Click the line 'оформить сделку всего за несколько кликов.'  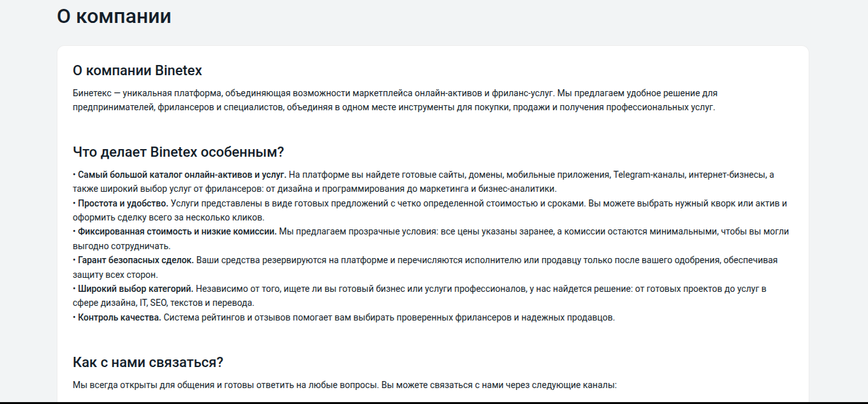point(168,217)
